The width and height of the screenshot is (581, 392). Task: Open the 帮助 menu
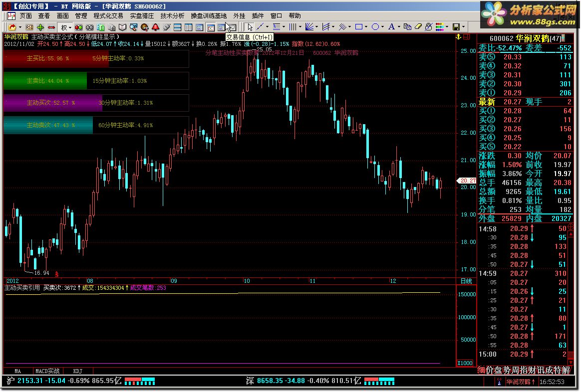point(294,16)
